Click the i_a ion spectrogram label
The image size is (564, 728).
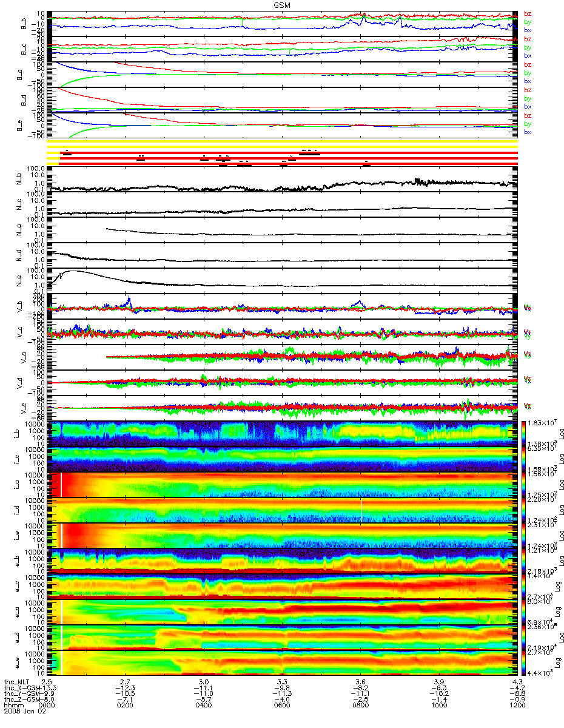[x=16, y=485]
